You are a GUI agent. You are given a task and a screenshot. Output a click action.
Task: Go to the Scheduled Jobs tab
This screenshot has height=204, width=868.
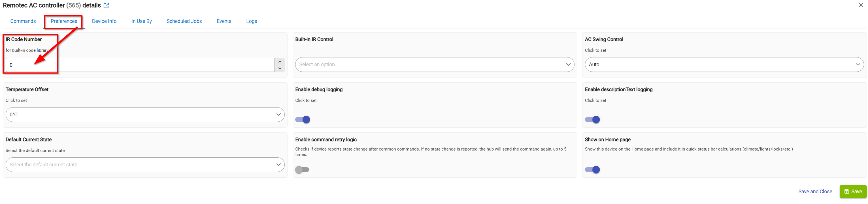click(x=184, y=21)
